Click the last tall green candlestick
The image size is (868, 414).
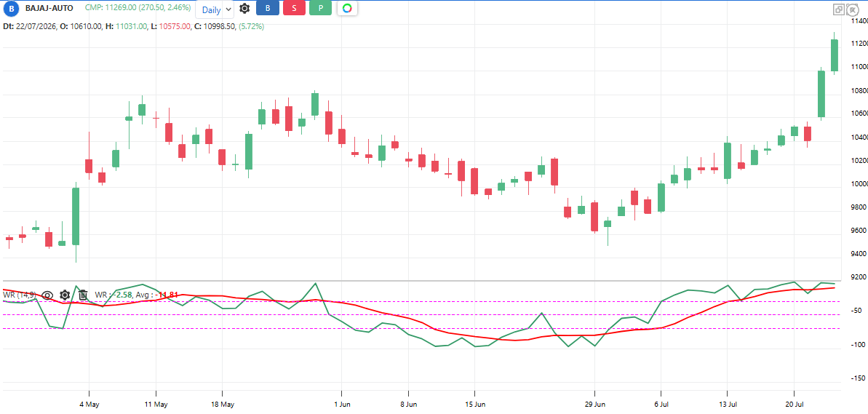pos(835,55)
